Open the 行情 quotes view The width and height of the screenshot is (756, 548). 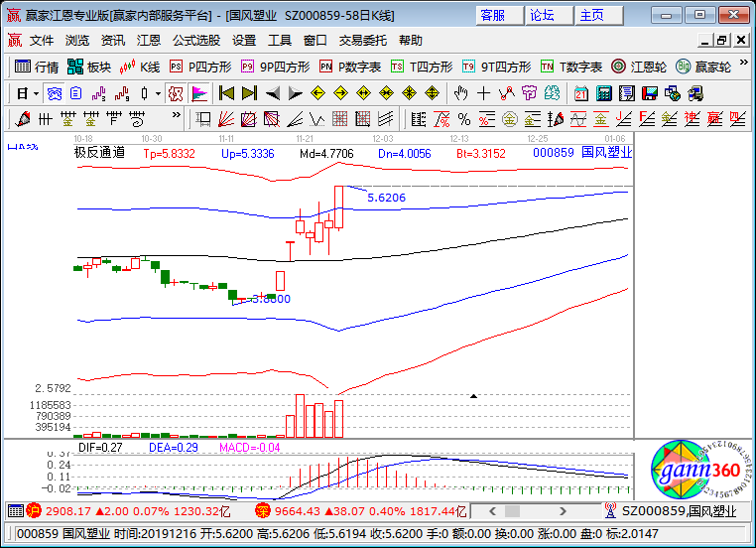[36, 67]
